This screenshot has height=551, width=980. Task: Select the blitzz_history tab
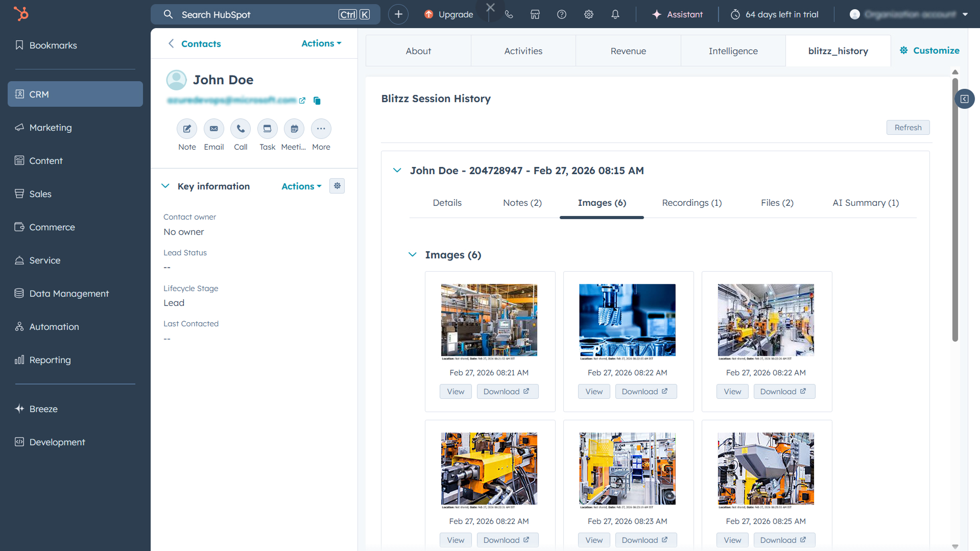(838, 51)
